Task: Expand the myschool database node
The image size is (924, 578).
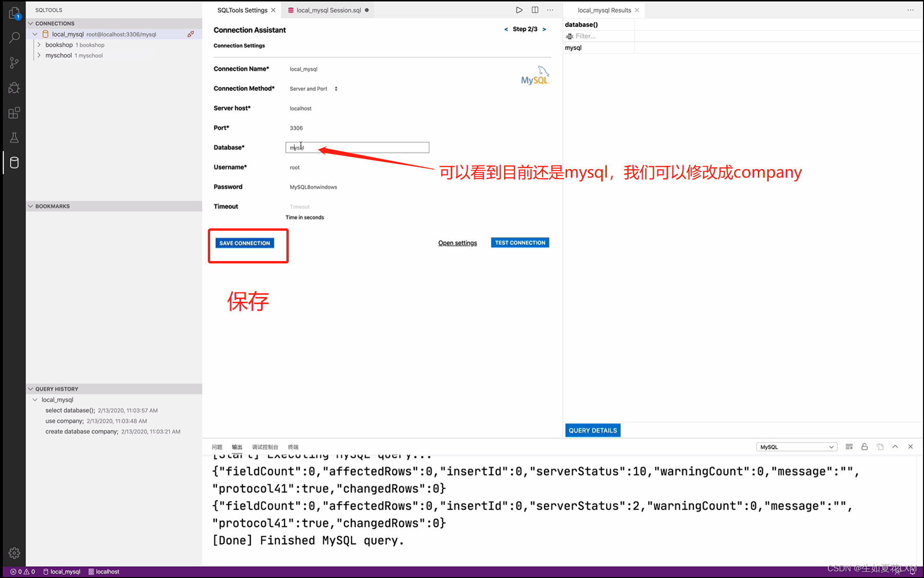Action: [39, 55]
